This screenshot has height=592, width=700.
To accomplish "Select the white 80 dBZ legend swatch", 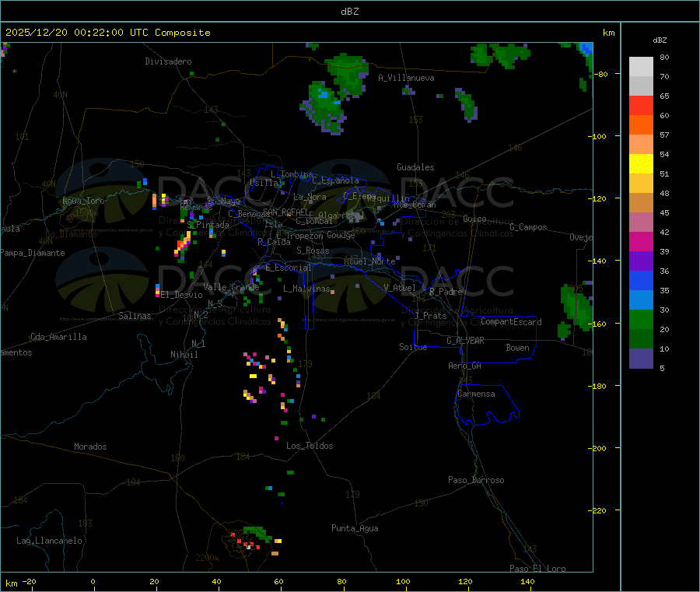I will tap(641, 67).
